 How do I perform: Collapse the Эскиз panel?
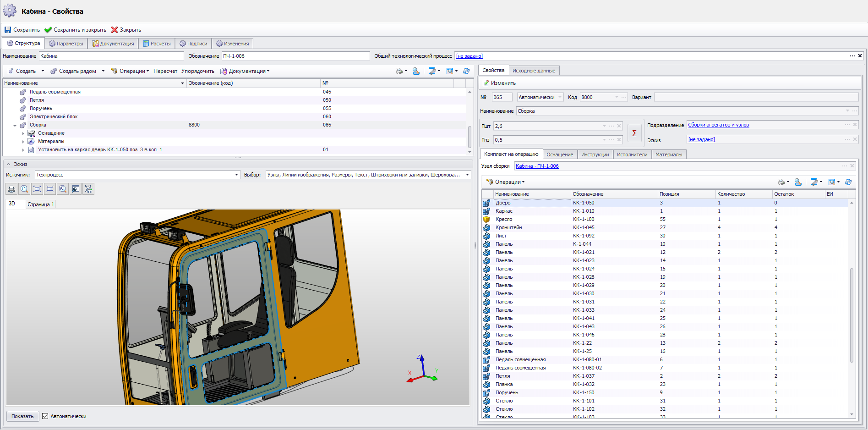(8, 164)
